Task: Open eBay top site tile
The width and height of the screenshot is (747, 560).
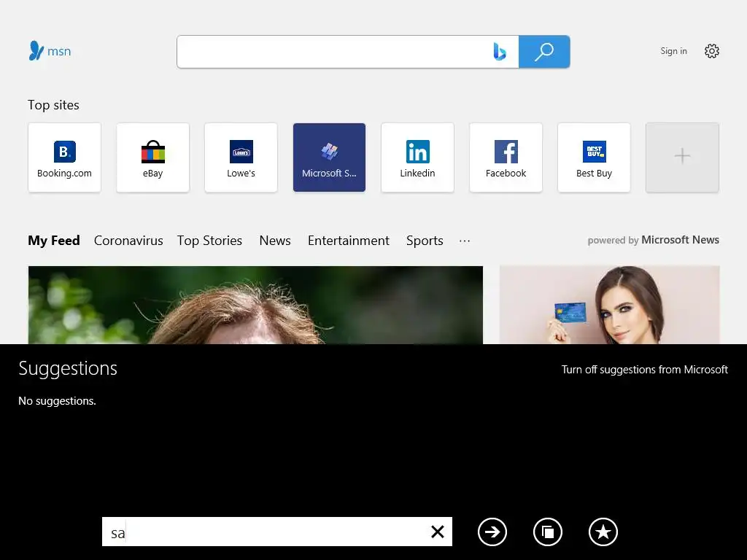Action: [153, 157]
